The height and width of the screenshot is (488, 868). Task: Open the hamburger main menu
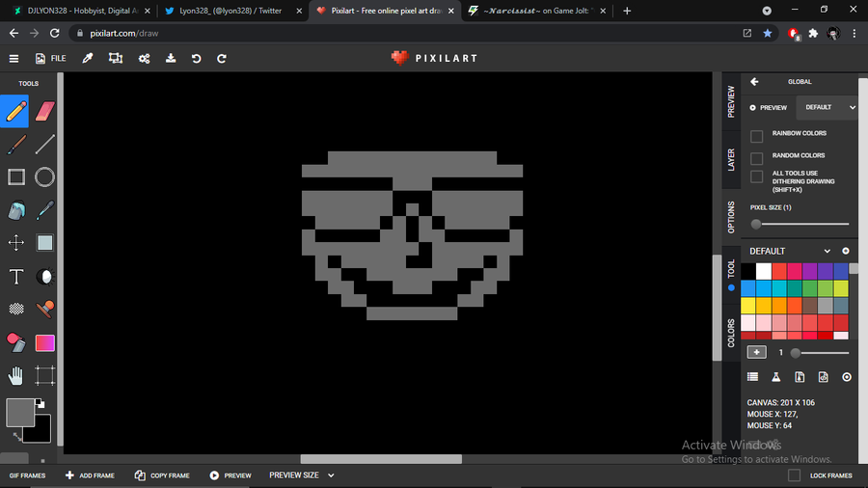(x=14, y=58)
